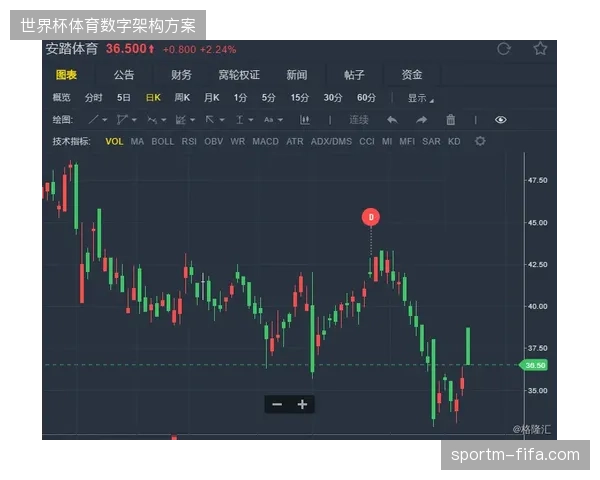Click the +2.24% change value

(x=218, y=50)
